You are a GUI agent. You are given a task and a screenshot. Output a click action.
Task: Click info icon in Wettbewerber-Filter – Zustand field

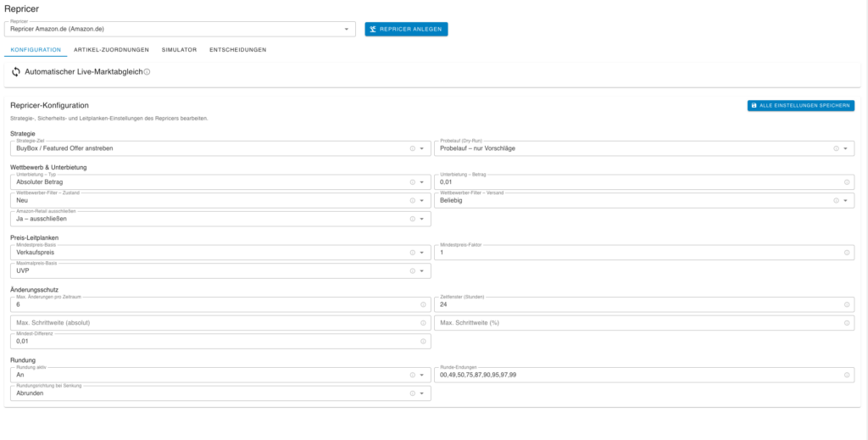[413, 200]
